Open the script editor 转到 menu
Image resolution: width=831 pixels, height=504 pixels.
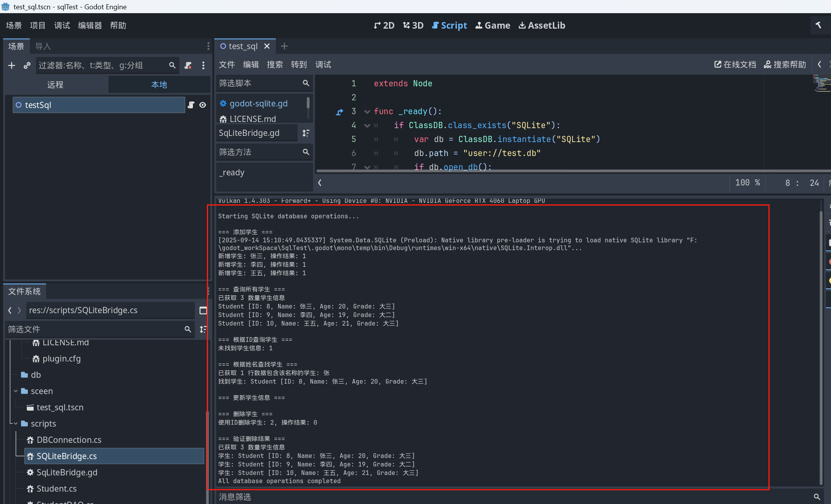click(299, 65)
